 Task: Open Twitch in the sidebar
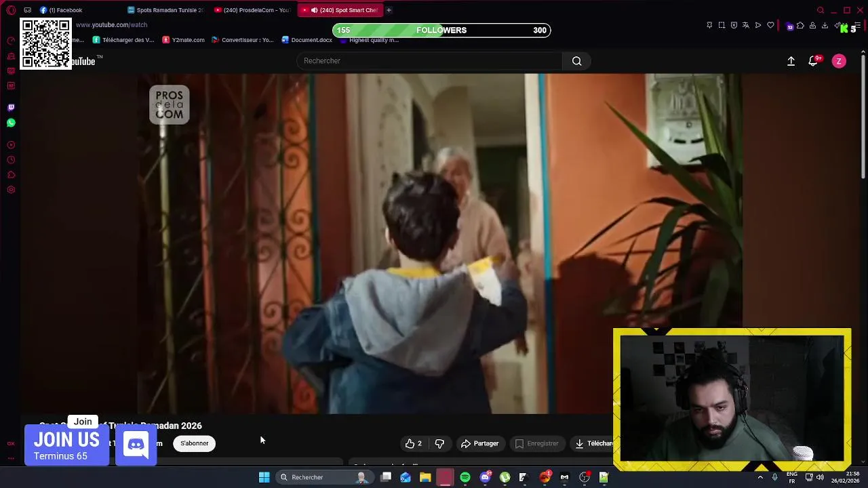pos(11,107)
